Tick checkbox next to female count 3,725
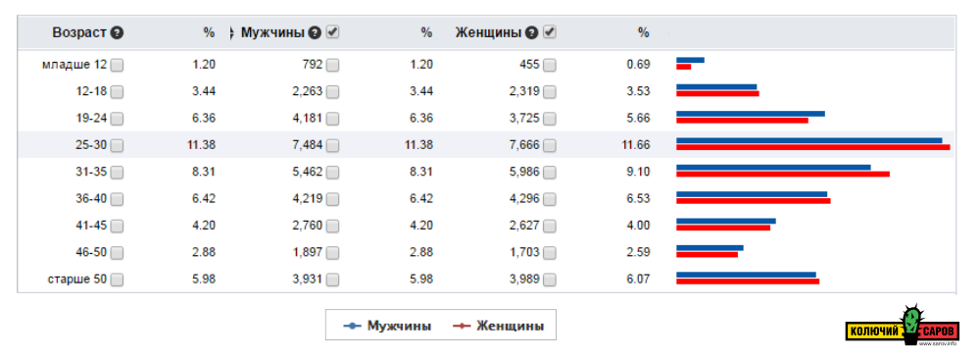Viewport: 980px width, 358px height. click(550, 119)
